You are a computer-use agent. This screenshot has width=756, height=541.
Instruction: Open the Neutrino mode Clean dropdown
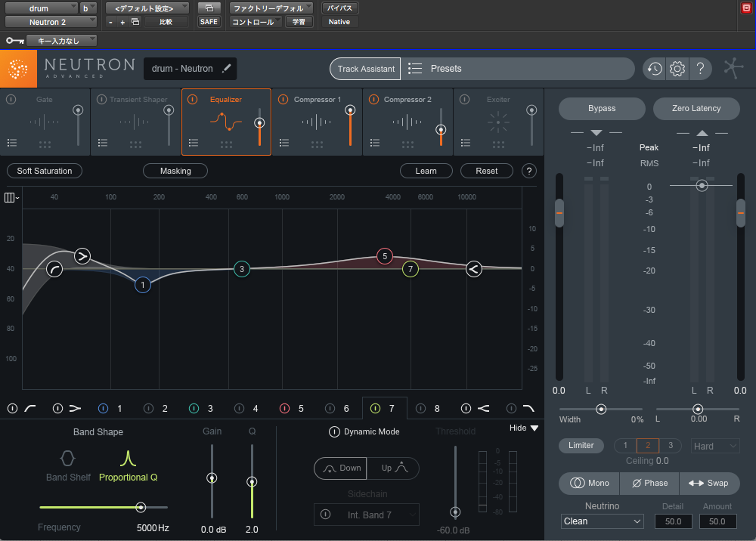pyautogui.click(x=603, y=521)
